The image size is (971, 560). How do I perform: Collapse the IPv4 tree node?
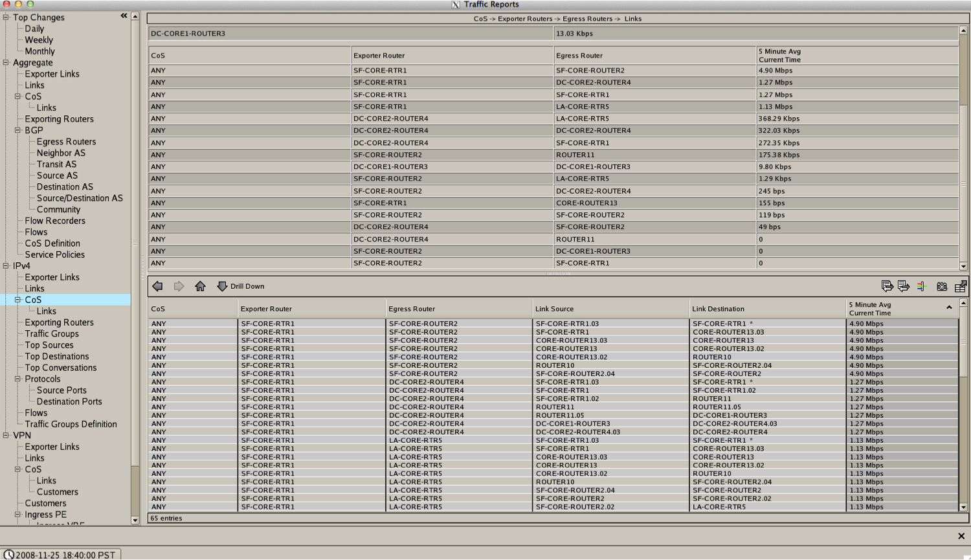pos(6,265)
